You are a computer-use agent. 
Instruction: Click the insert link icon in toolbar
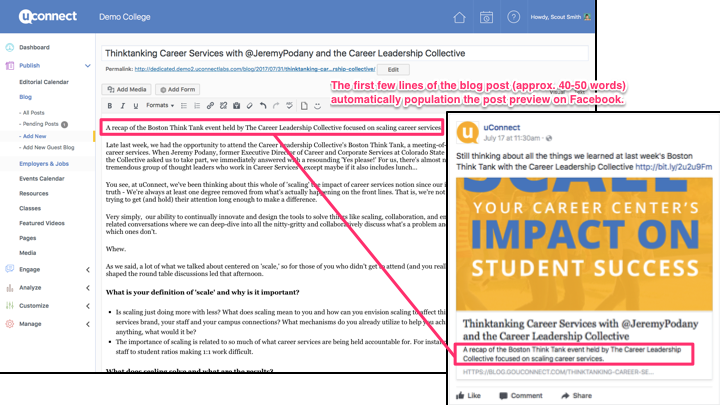click(209, 105)
